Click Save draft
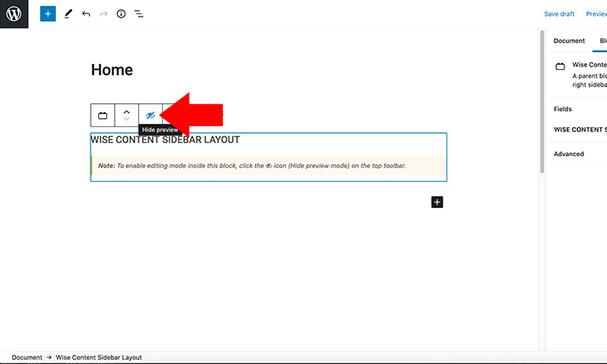 pyautogui.click(x=559, y=14)
